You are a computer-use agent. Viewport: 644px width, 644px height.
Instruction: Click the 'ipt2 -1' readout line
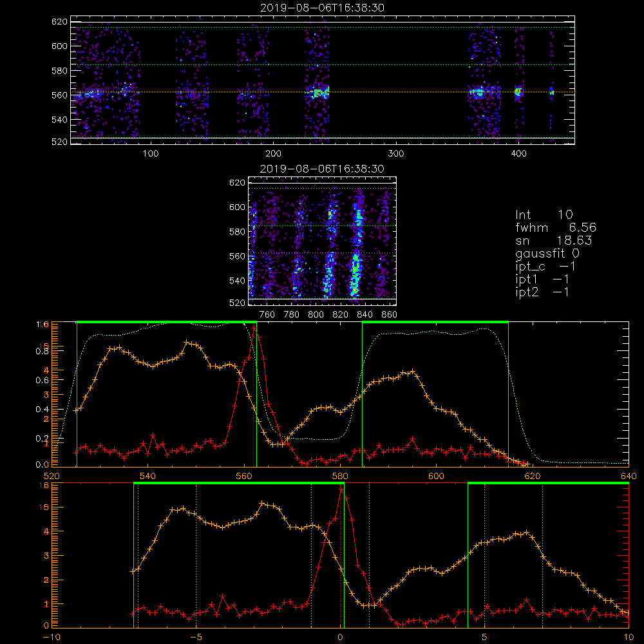click(x=542, y=292)
